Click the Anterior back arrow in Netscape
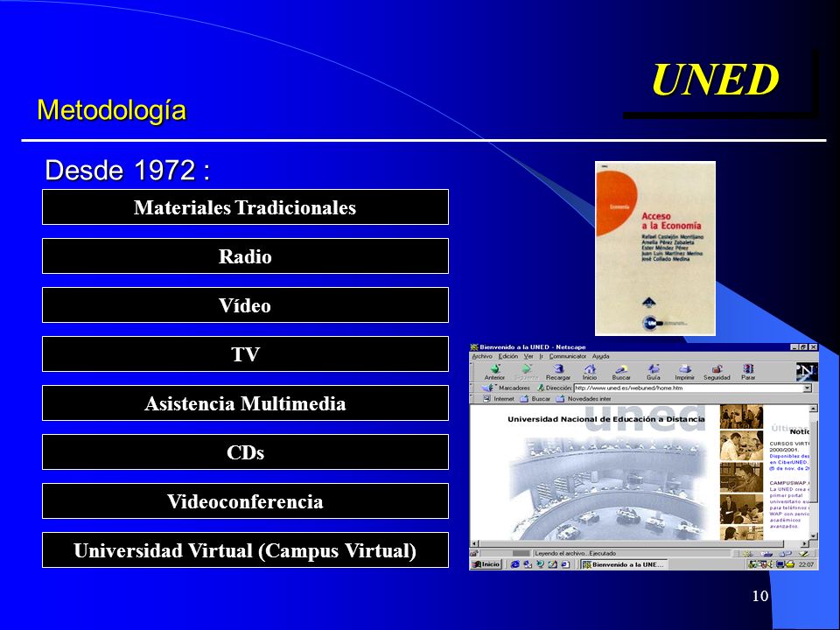Screen dimensions: 840x630 (494, 372)
